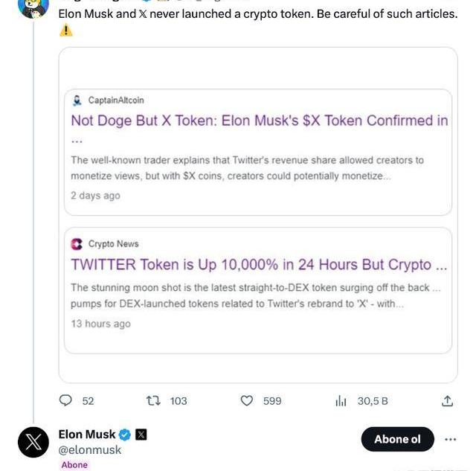This screenshot has width=476, height=471.
Task: Repost the tweet using the retweet icon
Action: pos(154,400)
